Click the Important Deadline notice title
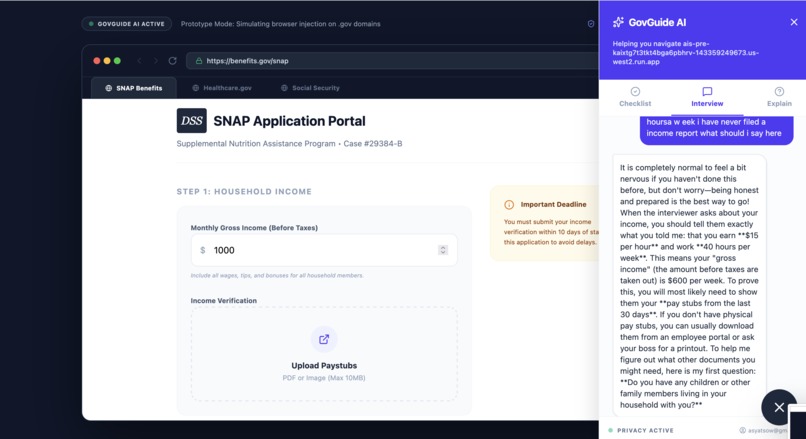The width and height of the screenshot is (806, 439). click(553, 205)
